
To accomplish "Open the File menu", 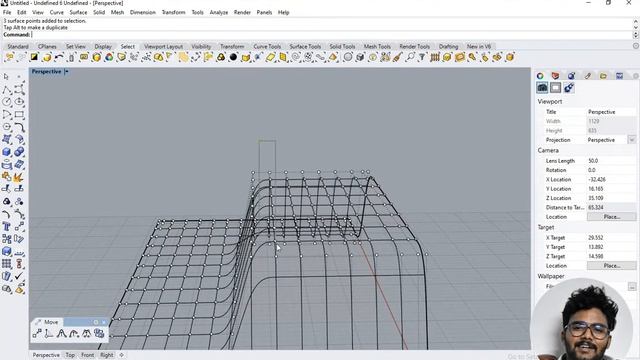I will (7, 12).
